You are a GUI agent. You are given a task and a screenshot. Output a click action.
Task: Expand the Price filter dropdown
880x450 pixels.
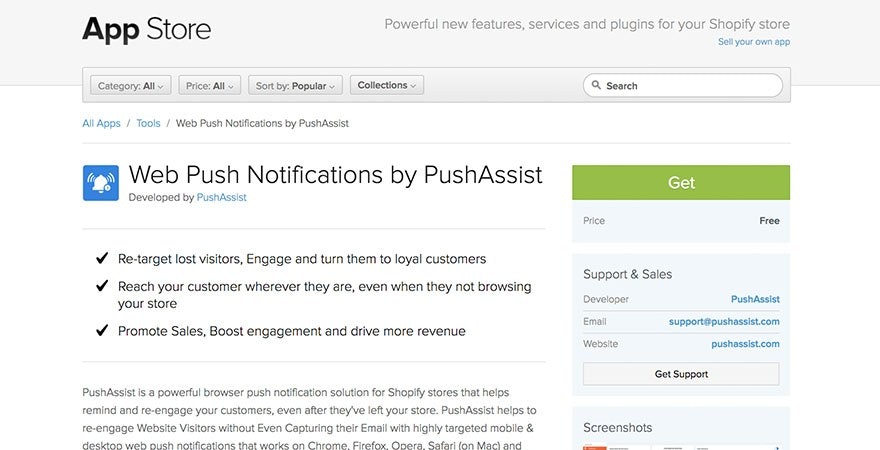(210, 86)
